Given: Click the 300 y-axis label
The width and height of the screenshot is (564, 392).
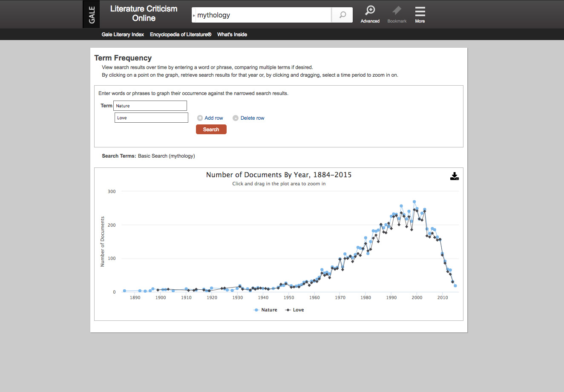Looking at the screenshot, I should click(112, 191).
